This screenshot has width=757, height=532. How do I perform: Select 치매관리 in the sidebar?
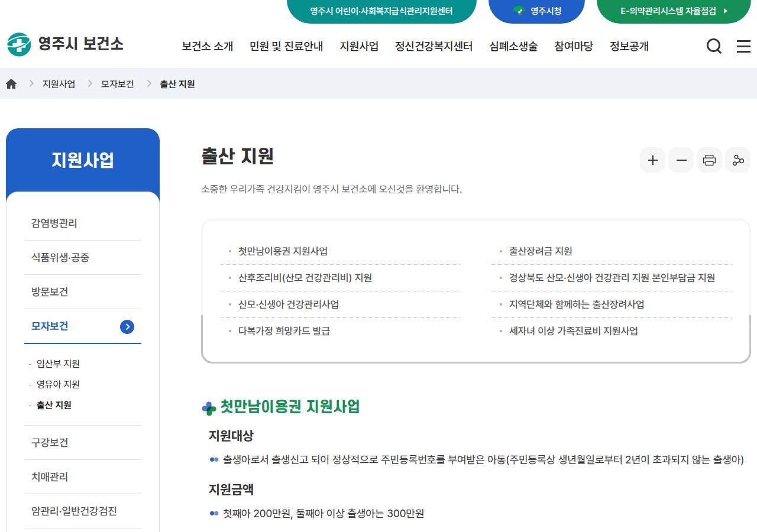tap(83, 477)
